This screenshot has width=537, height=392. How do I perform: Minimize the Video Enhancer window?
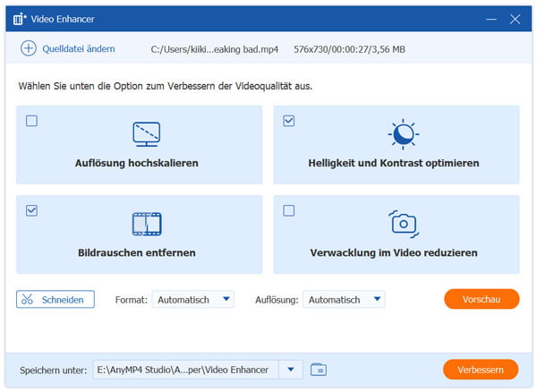491,19
